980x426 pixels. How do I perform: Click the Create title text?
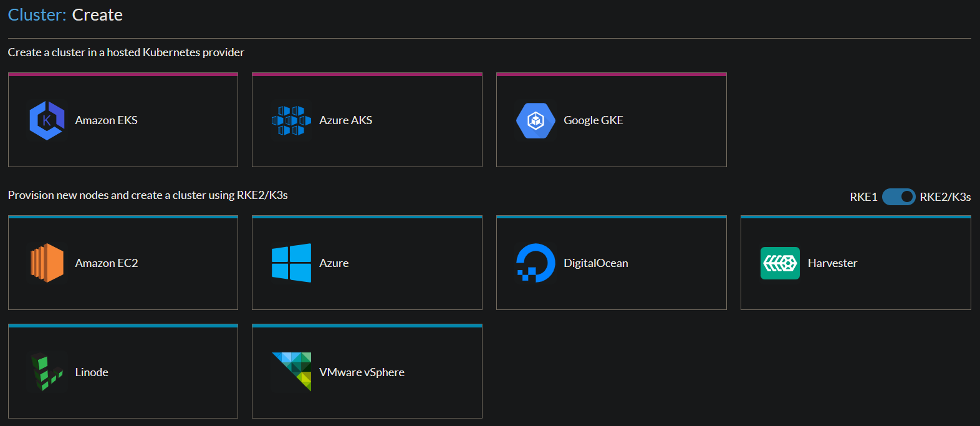[x=97, y=15]
